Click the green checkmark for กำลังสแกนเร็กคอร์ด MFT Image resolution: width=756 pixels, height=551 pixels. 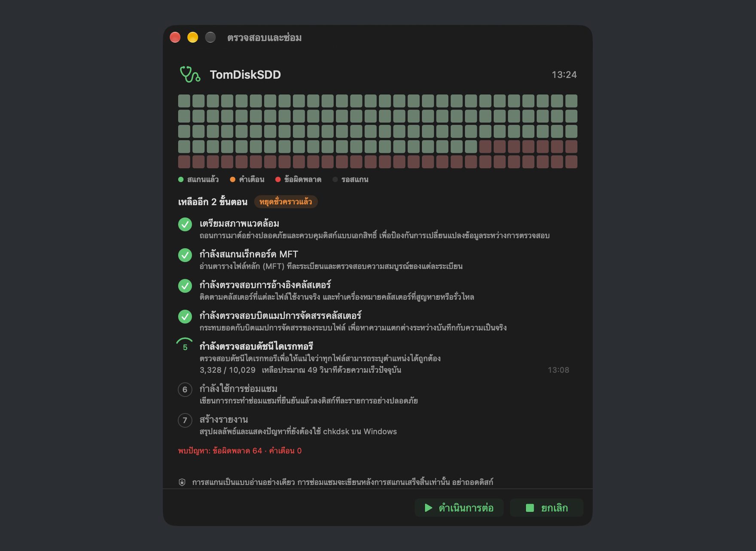point(185,255)
